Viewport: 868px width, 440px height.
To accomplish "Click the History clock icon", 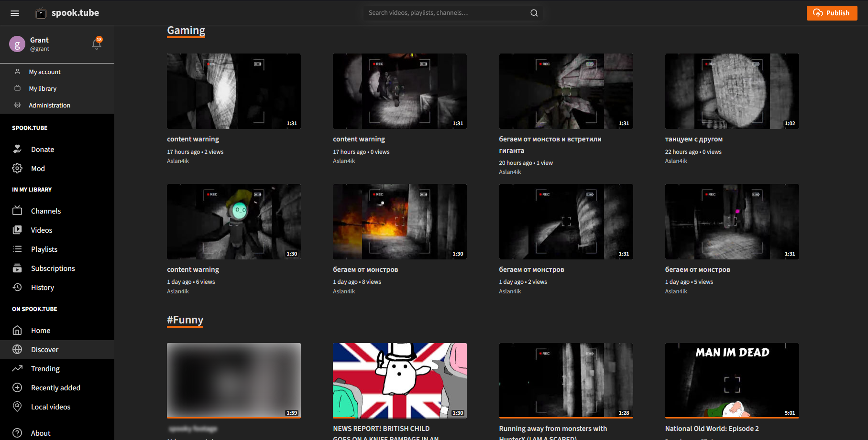I will tap(17, 287).
